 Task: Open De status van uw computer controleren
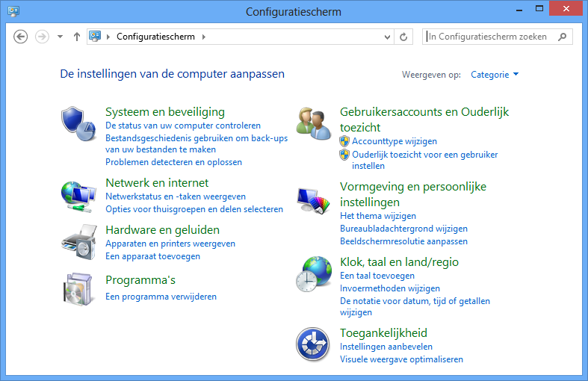point(183,126)
